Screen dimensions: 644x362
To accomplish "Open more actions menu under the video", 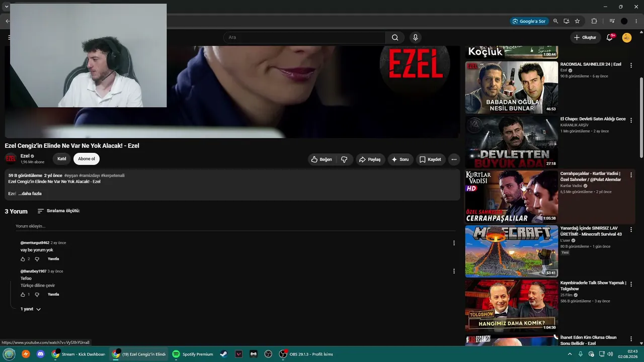I will [454, 159].
